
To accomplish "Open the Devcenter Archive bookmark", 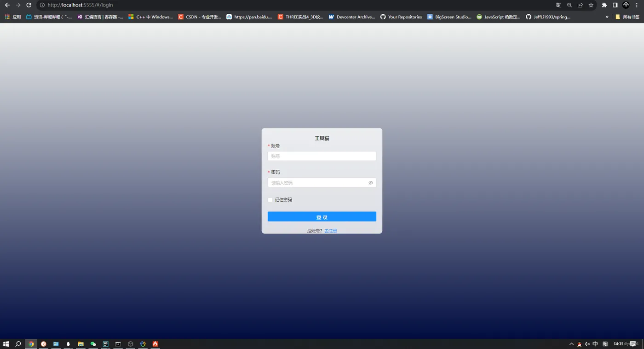I will [x=352, y=17].
